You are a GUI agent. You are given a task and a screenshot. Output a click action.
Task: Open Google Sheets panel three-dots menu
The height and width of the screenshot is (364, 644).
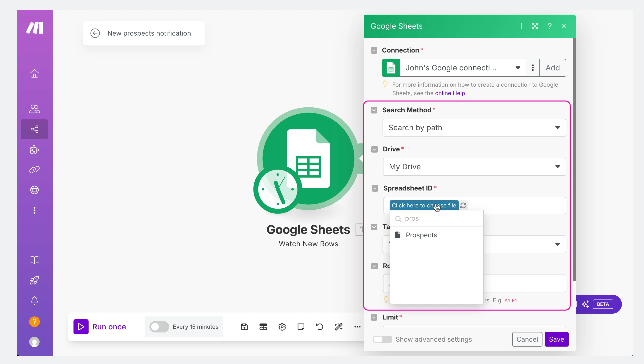(521, 26)
